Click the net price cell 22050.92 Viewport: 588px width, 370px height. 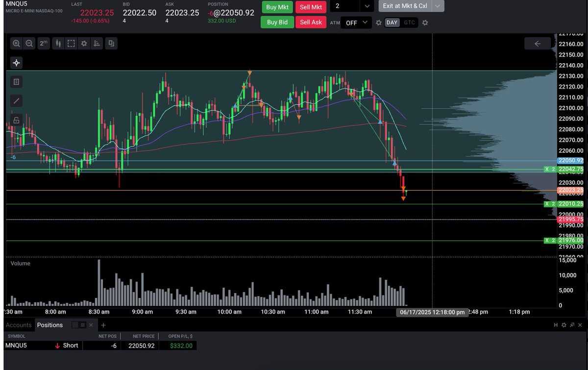click(141, 345)
